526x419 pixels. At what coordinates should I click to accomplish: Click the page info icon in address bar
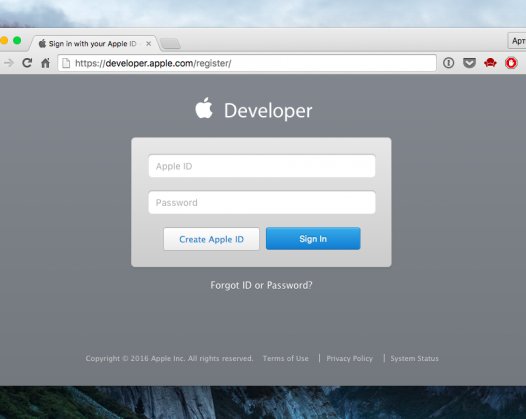(66, 63)
